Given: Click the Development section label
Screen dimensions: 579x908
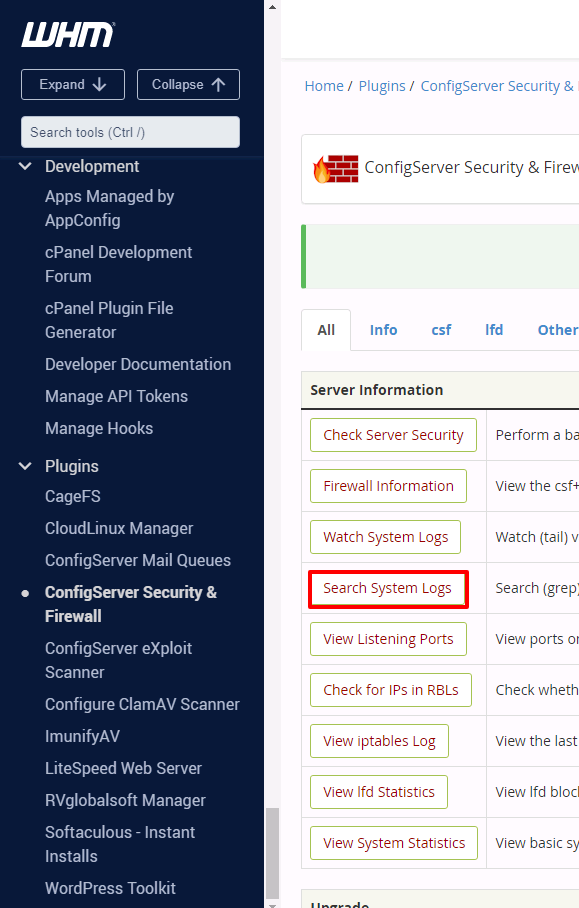Looking at the screenshot, I should [x=92, y=166].
